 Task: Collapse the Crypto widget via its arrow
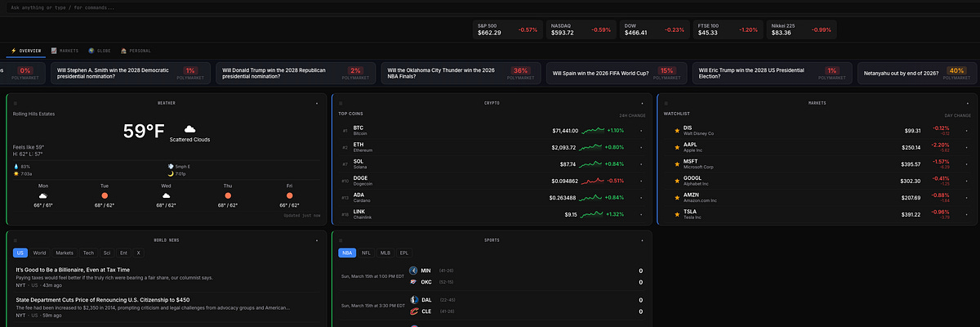(x=643, y=103)
